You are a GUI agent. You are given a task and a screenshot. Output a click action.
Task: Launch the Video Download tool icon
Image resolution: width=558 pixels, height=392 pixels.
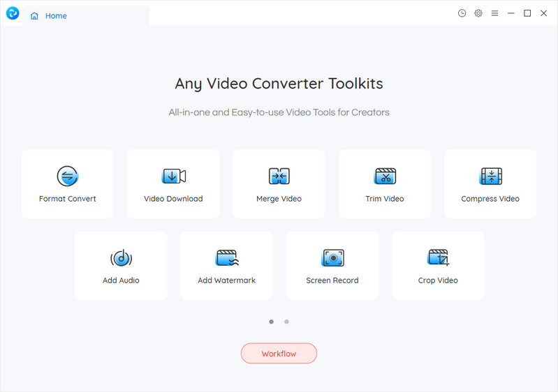173,176
